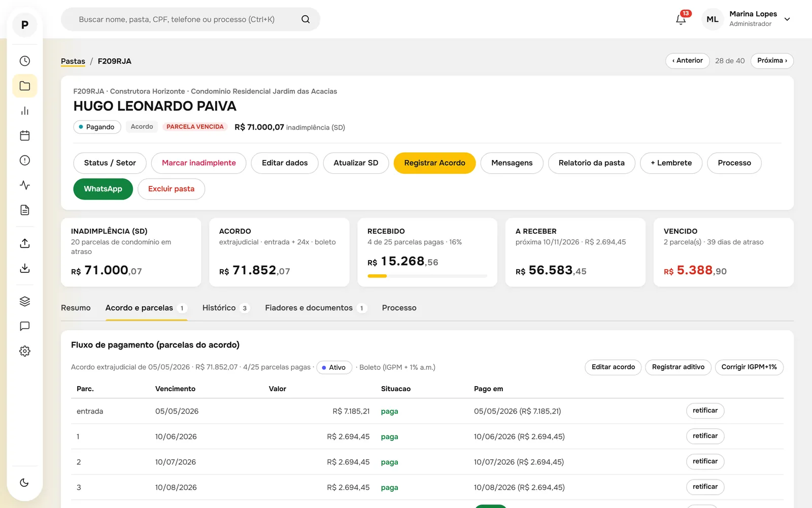Open the settings gear in sidebar
812x508 pixels.
tap(24, 351)
